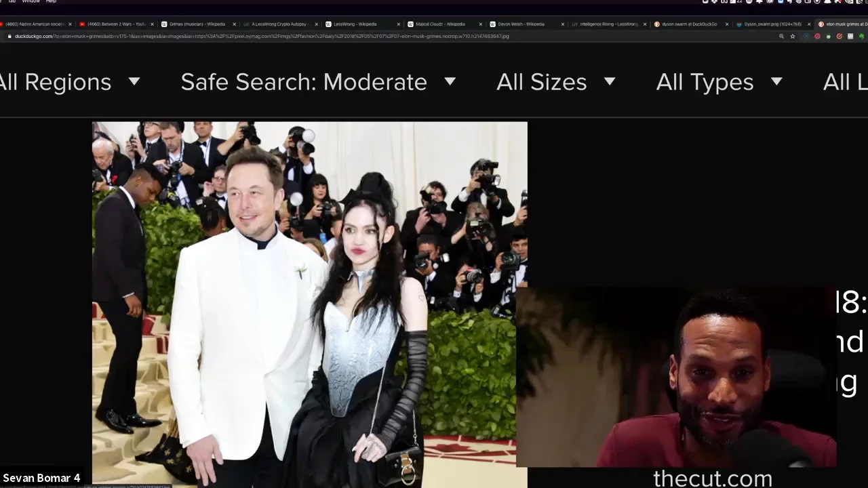Click the duckduckgo.com address bar URL field

(271, 37)
